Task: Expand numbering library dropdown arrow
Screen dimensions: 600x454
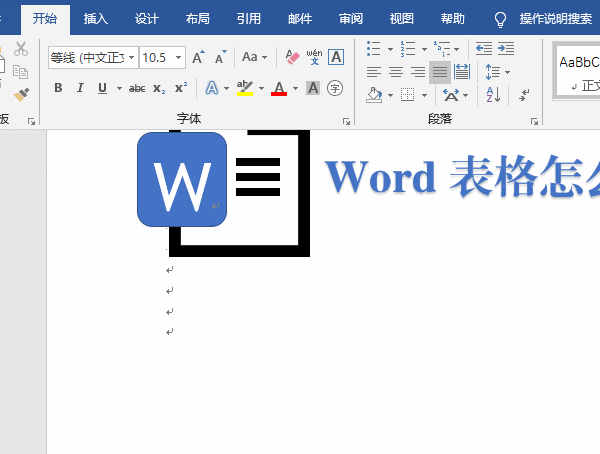Action: [x=424, y=49]
